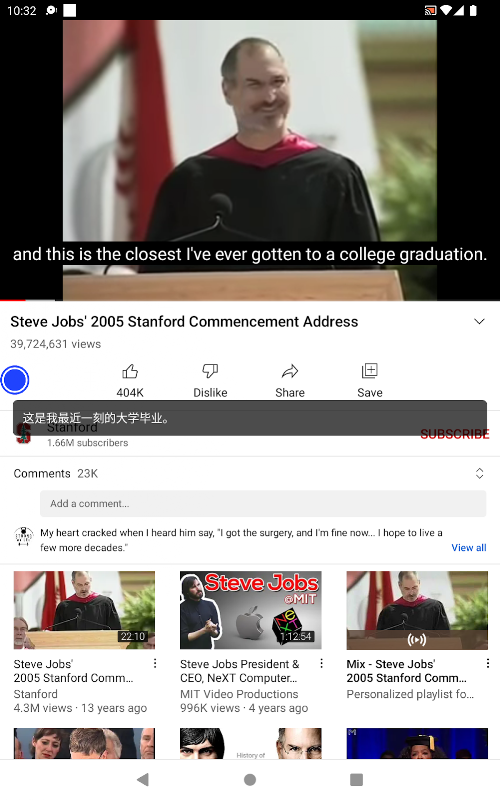Viewport: 500px width, 800px height.
Task: Tap the Share arrow icon
Action: click(x=290, y=371)
